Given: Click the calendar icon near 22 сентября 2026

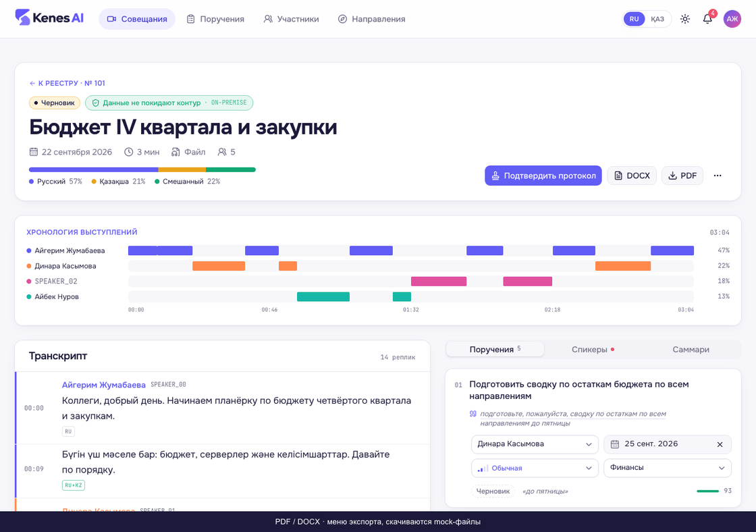Looking at the screenshot, I should [x=33, y=152].
